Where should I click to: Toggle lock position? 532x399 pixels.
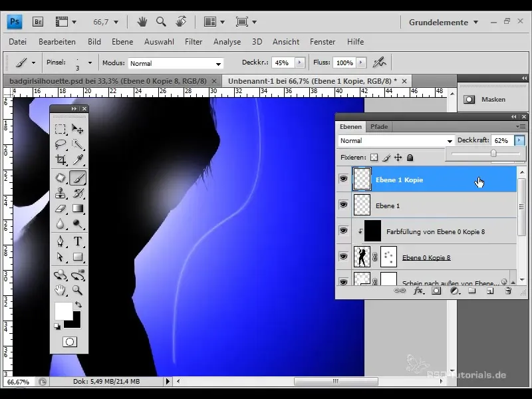(398, 158)
